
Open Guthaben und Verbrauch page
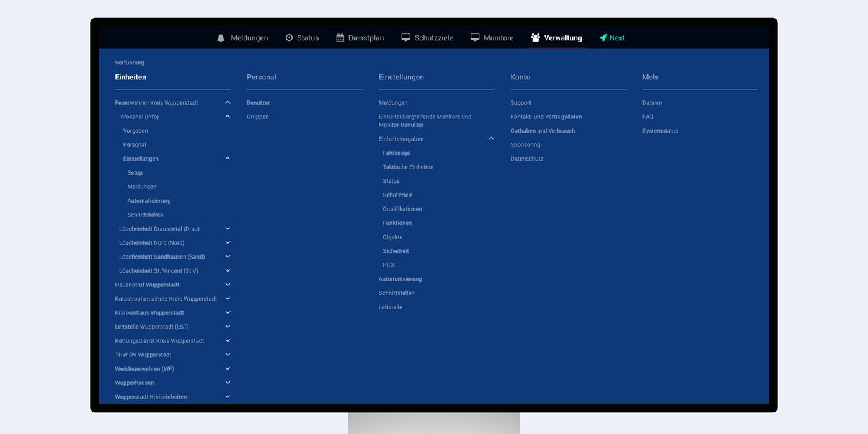tap(542, 131)
